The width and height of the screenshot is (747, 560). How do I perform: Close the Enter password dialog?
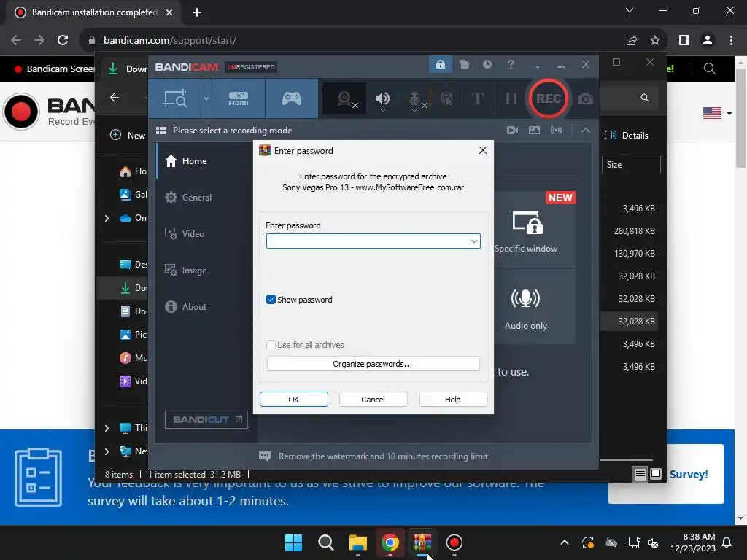[x=483, y=150]
